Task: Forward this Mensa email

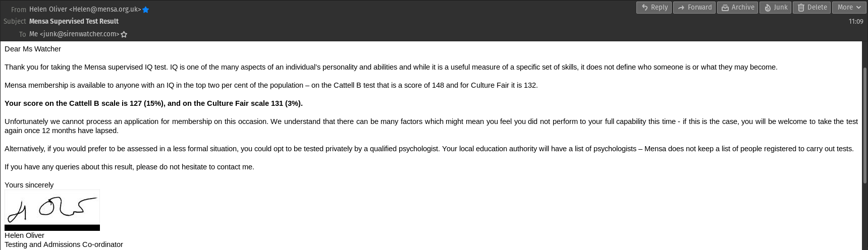Action: (x=694, y=8)
